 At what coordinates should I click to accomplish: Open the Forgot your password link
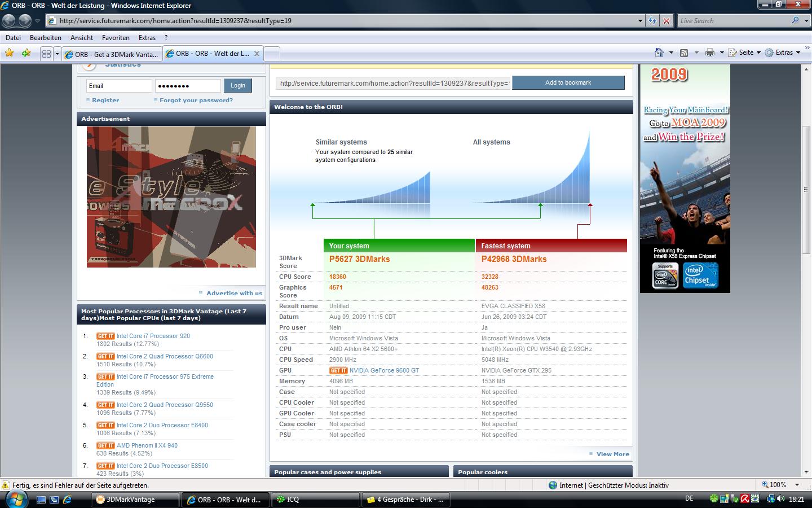coord(196,100)
